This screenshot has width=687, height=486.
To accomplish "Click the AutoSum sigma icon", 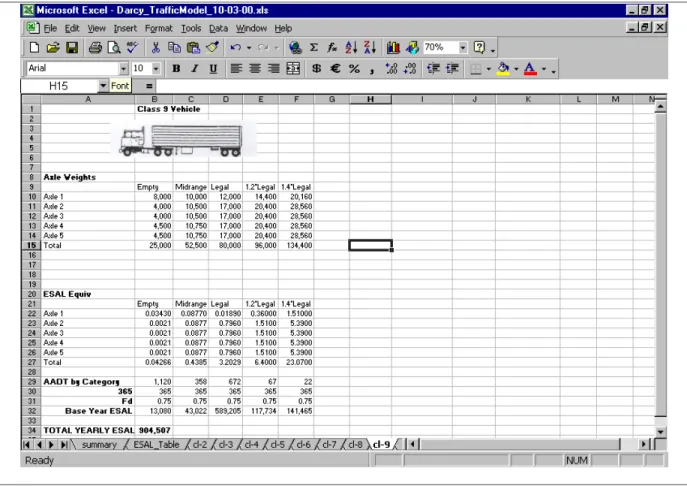I will point(314,47).
